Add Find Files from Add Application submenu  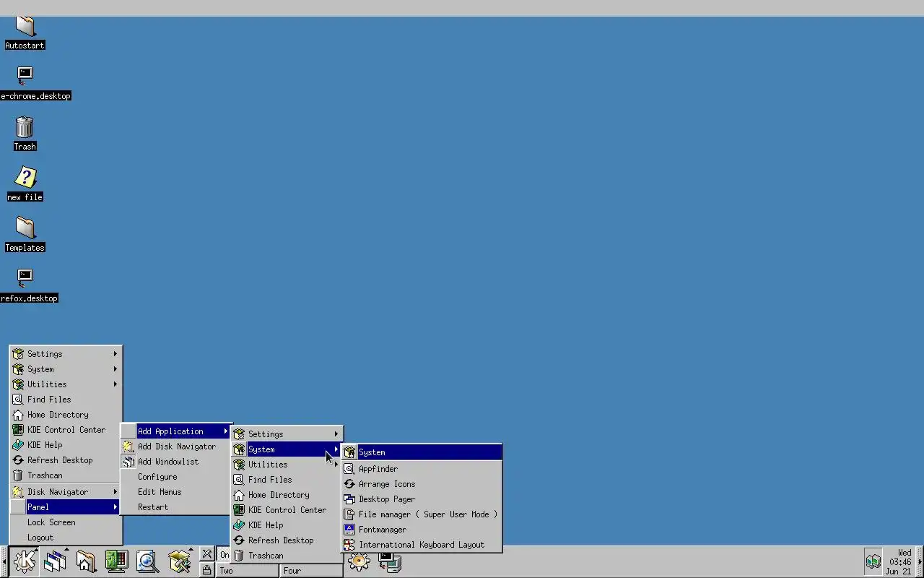(287, 480)
